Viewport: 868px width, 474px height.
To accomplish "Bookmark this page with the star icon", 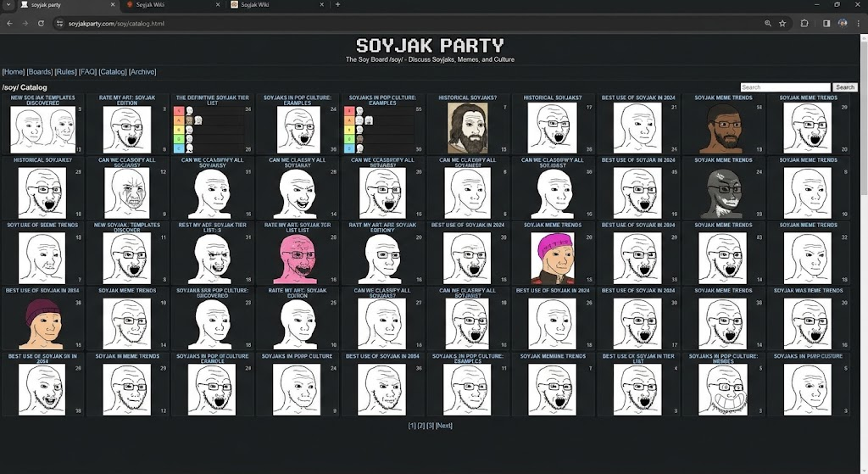I will (782, 23).
